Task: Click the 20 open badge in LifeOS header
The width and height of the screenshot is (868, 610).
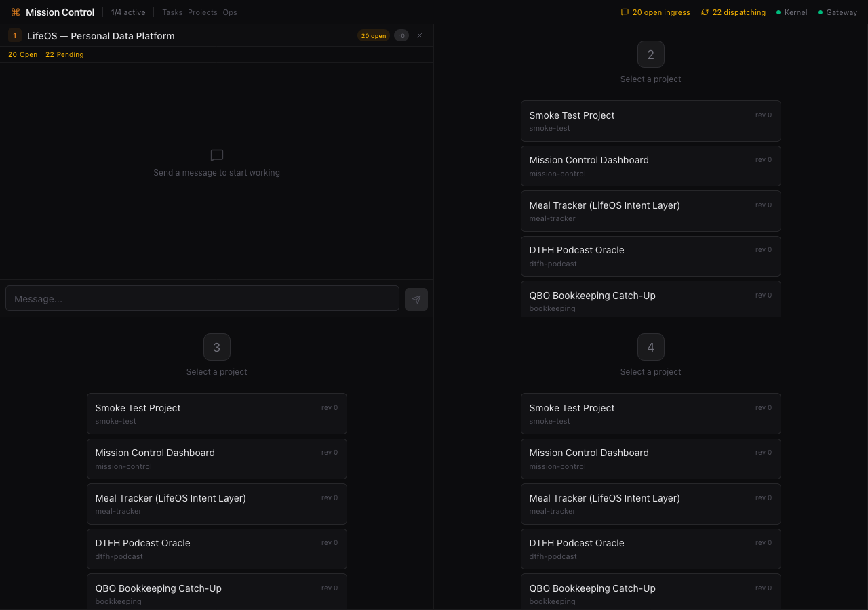Action: pos(374,36)
